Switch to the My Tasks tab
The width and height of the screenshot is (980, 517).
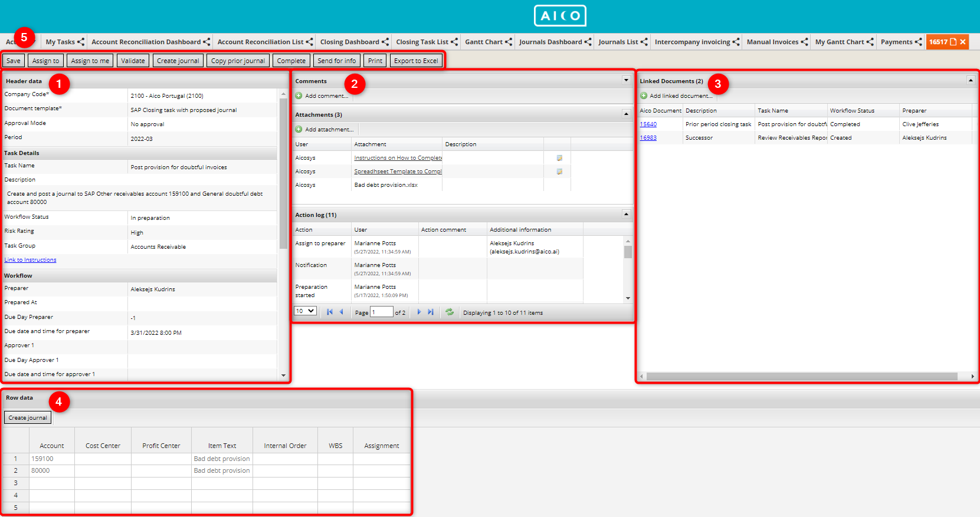60,42
